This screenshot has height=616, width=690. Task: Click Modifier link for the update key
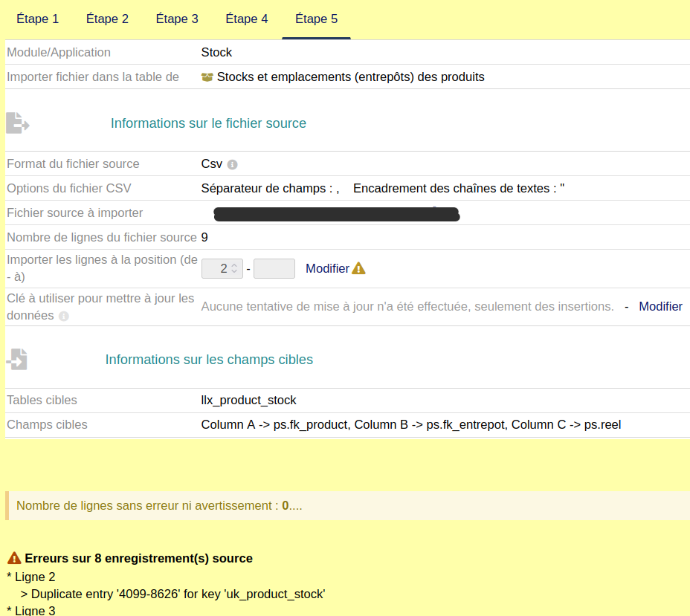click(x=660, y=306)
